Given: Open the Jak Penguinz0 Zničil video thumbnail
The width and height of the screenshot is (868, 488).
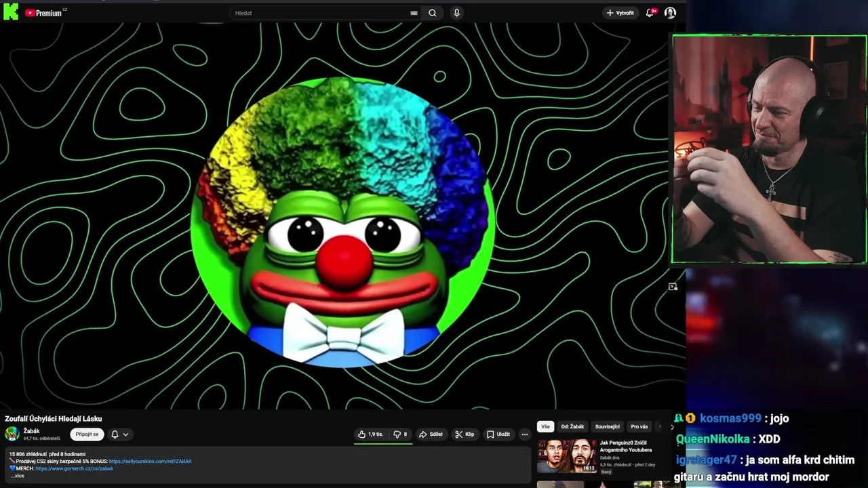Looking at the screenshot, I should [x=567, y=456].
